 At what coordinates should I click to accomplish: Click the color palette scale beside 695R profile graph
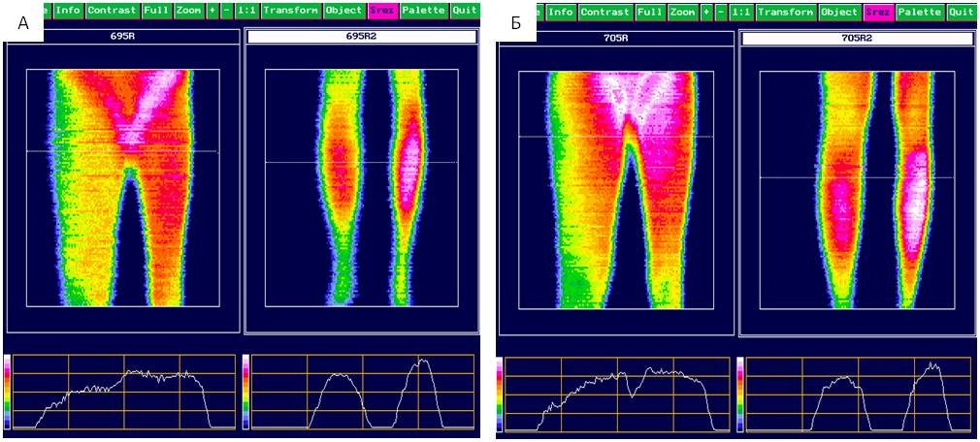click(8, 392)
